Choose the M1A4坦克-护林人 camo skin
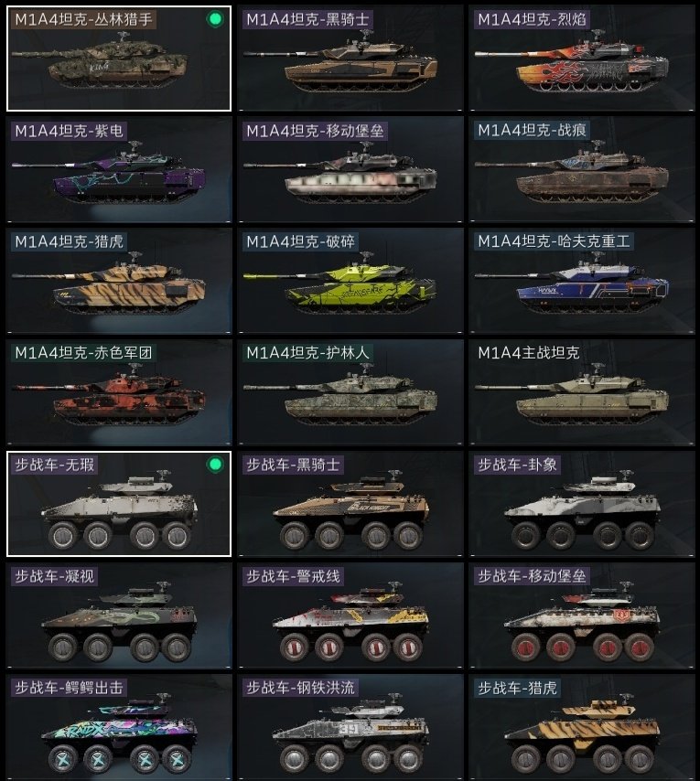Screen dimensions: 700x781 [350, 392]
